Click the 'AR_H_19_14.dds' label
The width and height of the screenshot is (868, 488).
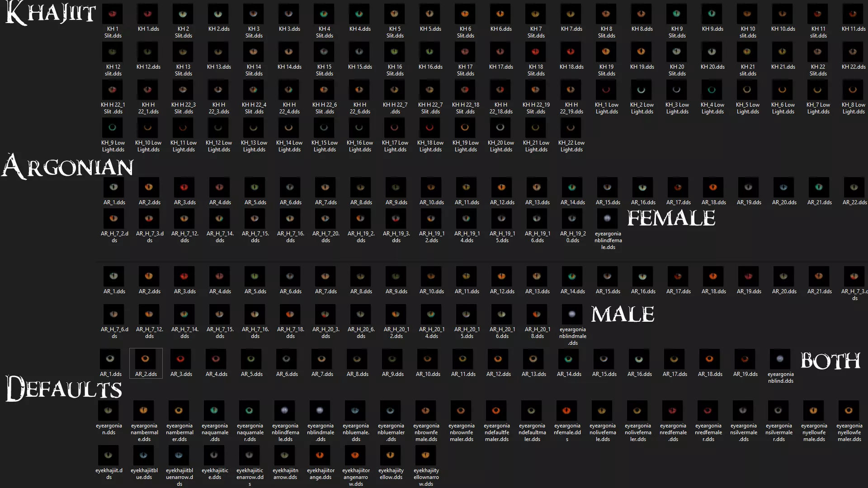tap(467, 237)
